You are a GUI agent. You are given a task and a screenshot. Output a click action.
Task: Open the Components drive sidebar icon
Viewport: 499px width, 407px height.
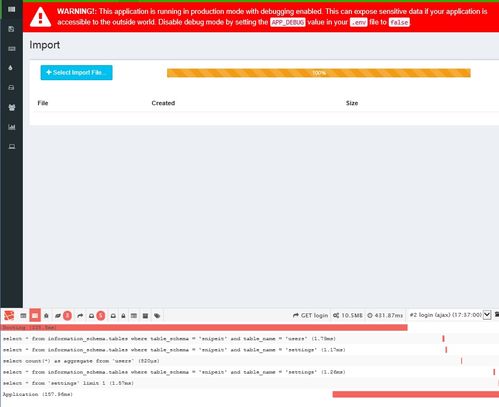[11, 88]
